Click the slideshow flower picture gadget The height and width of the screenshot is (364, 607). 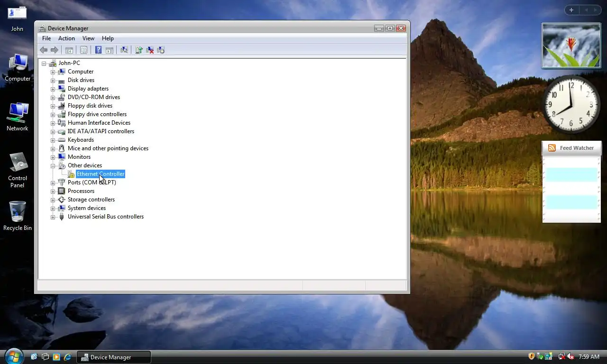click(571, 45)
